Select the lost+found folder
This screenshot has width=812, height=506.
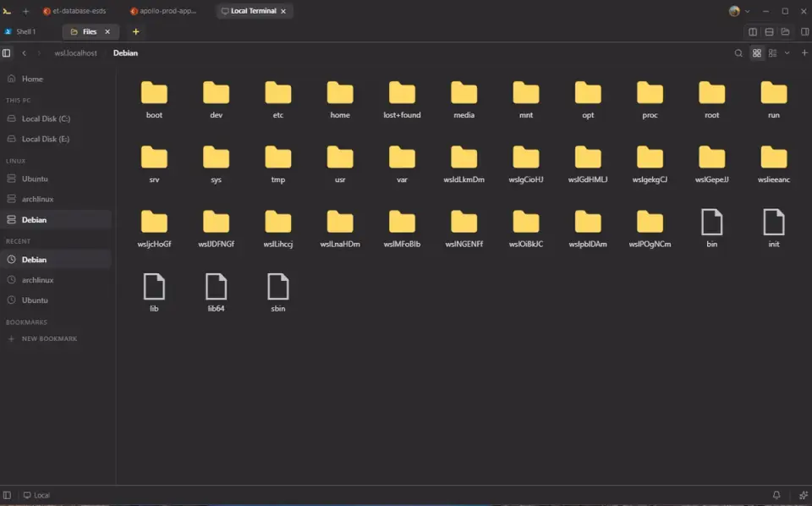click(x=402, y=100)
